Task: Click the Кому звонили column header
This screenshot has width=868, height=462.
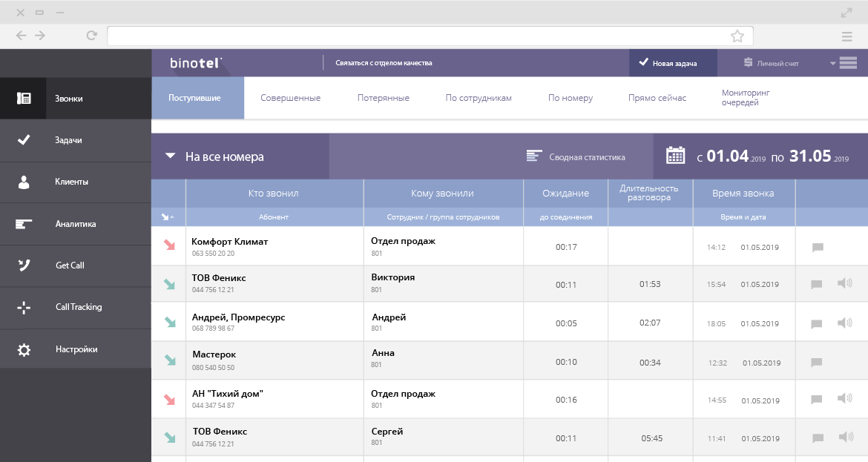Action: pos(442,193)
